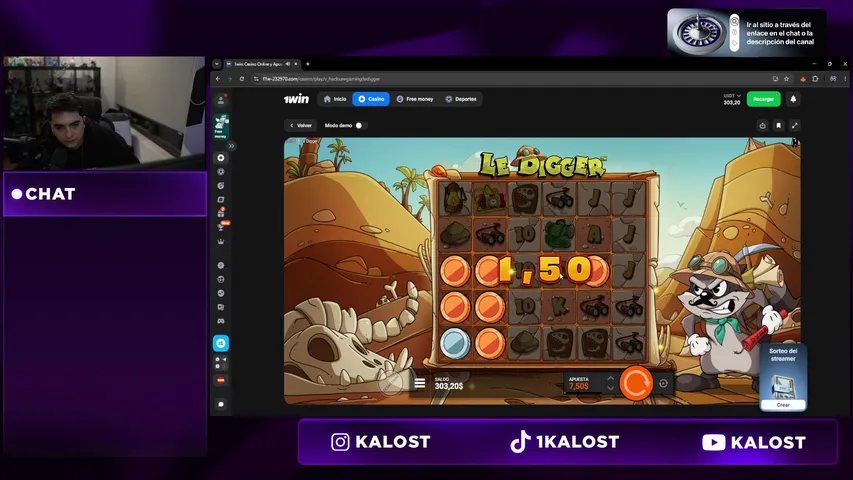Image resolution: width=853 pixels, height=480 pixels.
Task: Open the gamepad sidebar icon
Action: point(221,321)
